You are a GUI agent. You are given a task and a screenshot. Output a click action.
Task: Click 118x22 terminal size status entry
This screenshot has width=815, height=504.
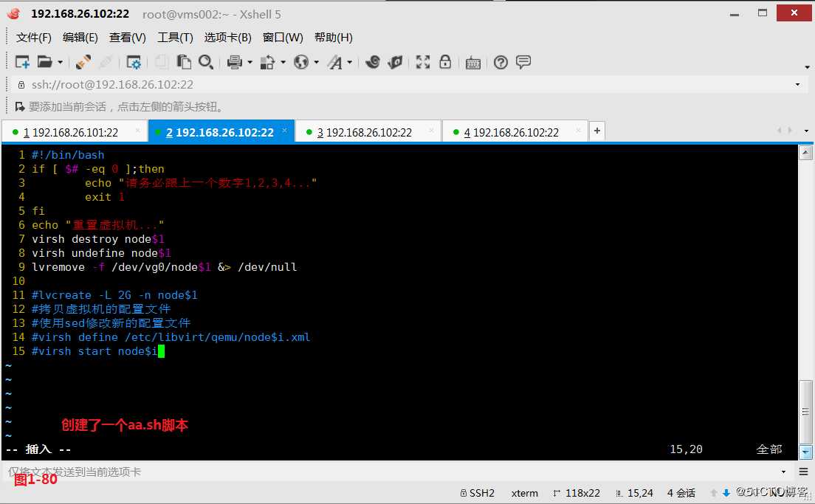pos(577,493)
